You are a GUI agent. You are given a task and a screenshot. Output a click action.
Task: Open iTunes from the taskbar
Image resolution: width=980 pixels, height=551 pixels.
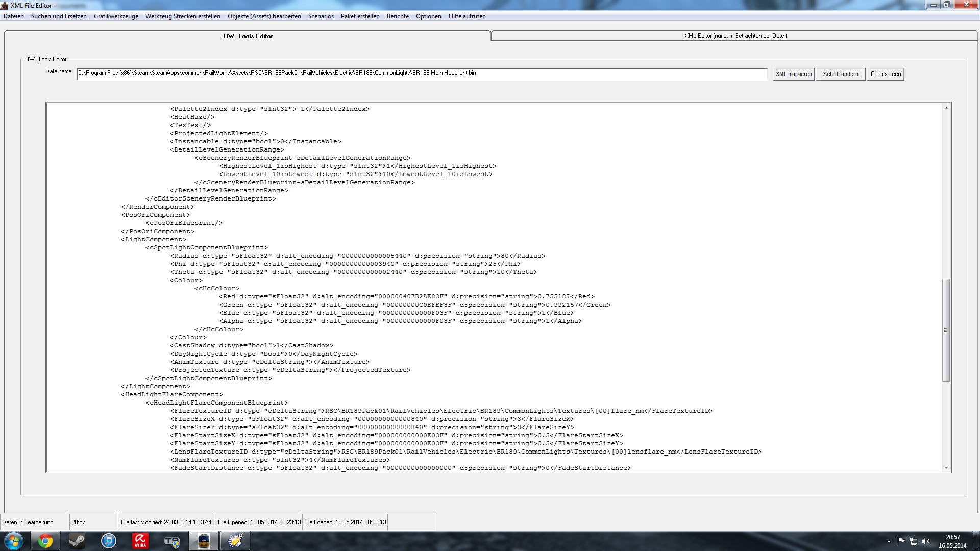[109, 541]
